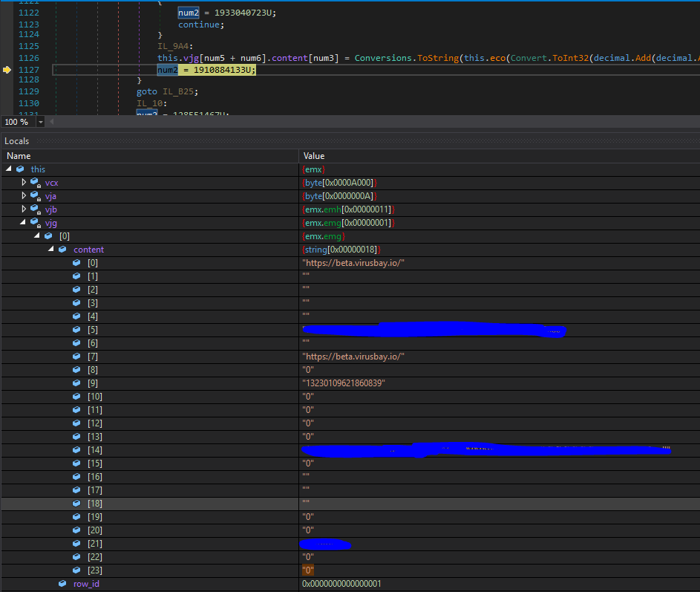
Task: Select the value of element [9]
Action: pyautogui.click(x=343, y=383)
